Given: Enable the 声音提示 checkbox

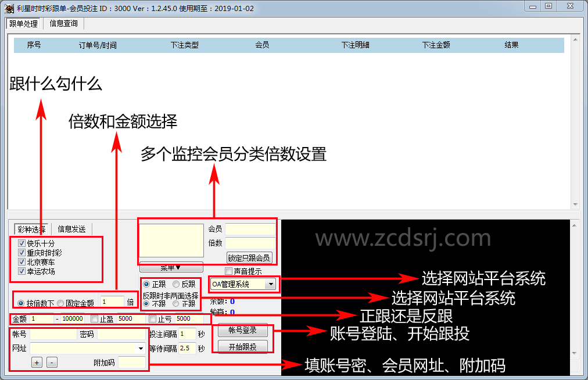Looking at the screenshot, I should click(228, 271).
